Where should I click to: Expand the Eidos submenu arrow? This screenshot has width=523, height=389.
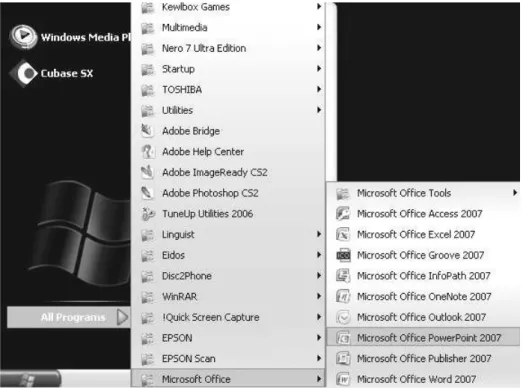pyautogui.click(x=319, y=255)
